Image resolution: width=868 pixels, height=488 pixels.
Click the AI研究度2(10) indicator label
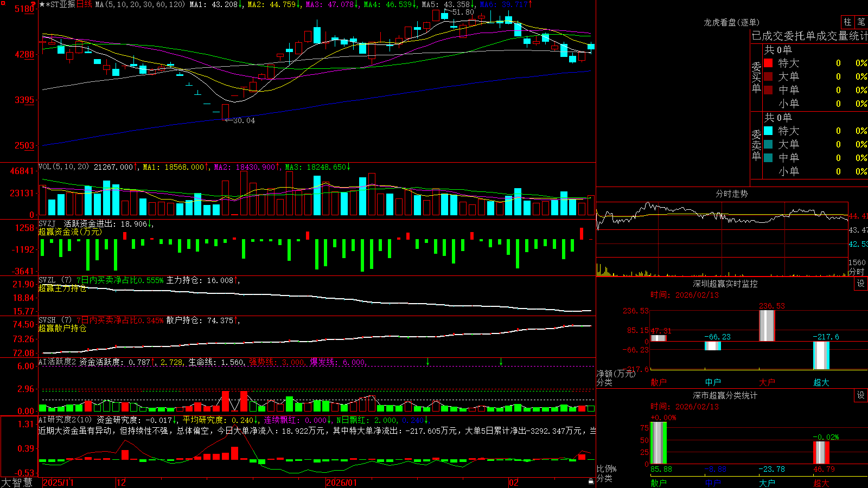click(66, 420)
